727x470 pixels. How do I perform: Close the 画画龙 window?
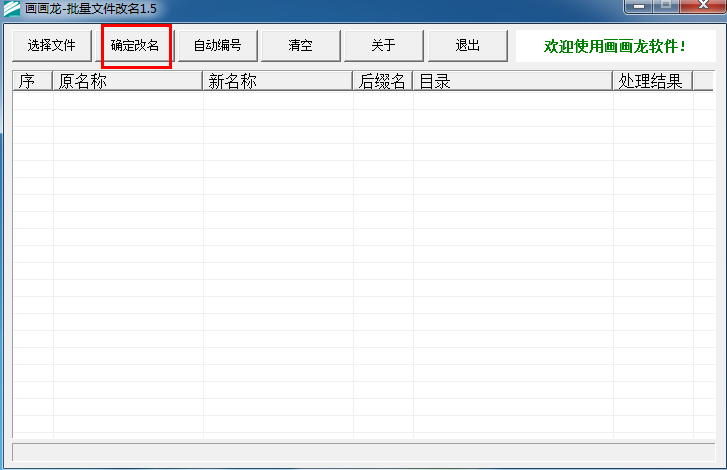703,6
